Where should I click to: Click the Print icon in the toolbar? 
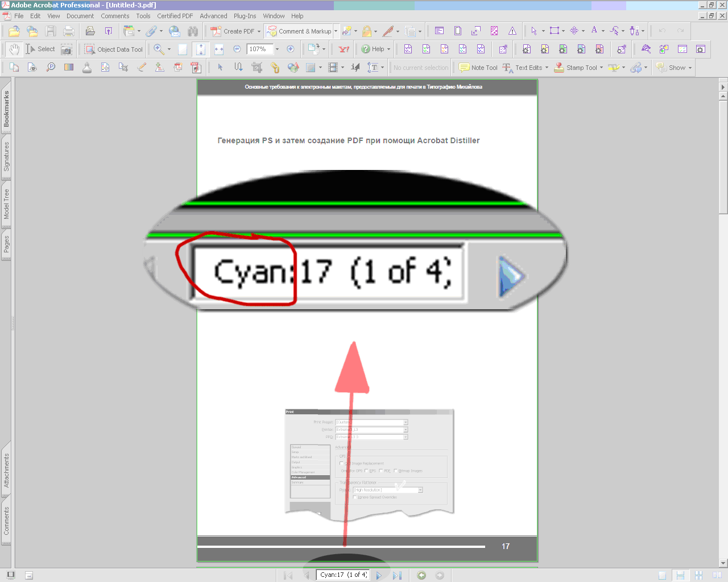pos(69,31)
